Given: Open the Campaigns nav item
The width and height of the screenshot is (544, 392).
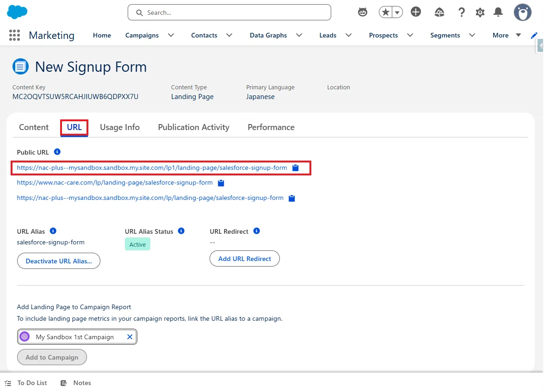Looking at the screenshot, I should [x=142, y=35].
